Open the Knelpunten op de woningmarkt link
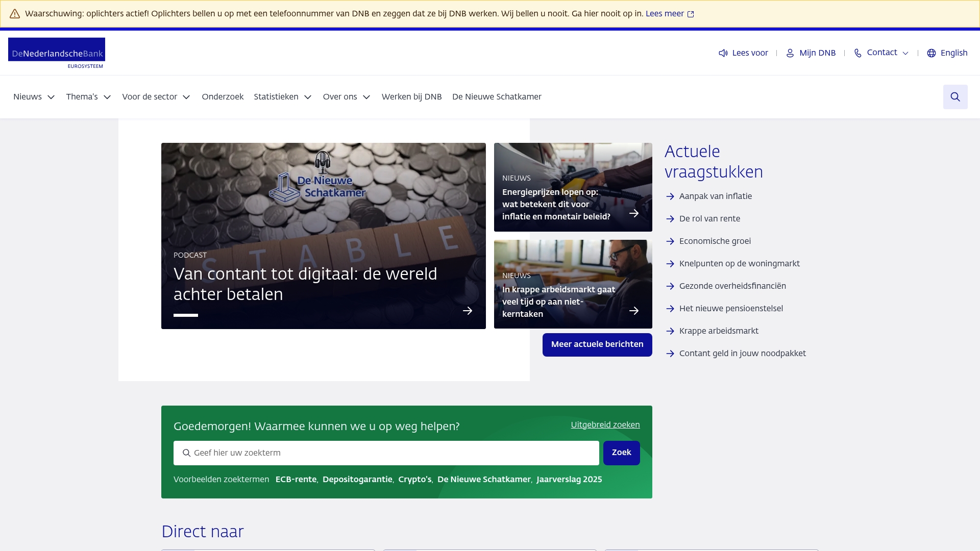 [x=739, y=264]
